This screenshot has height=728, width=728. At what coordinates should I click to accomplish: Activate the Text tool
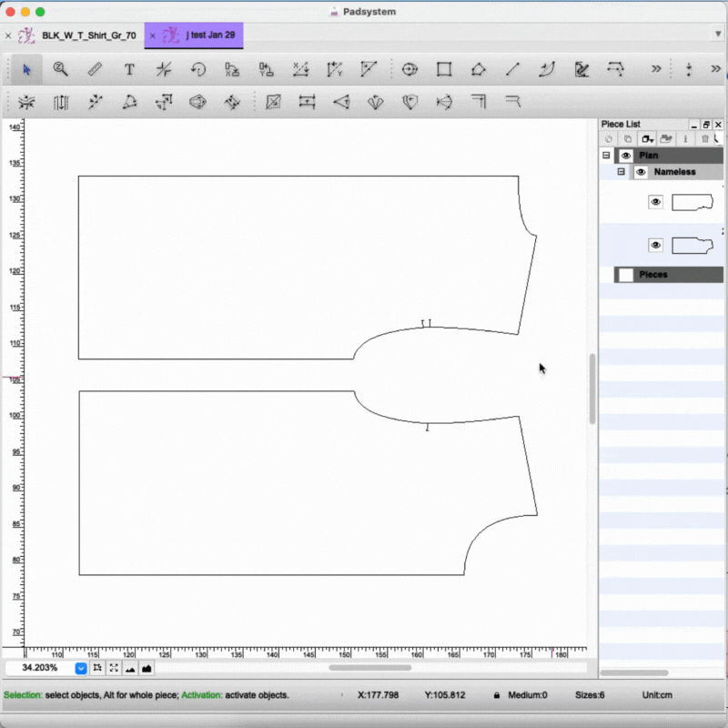(x=129, y=70)
